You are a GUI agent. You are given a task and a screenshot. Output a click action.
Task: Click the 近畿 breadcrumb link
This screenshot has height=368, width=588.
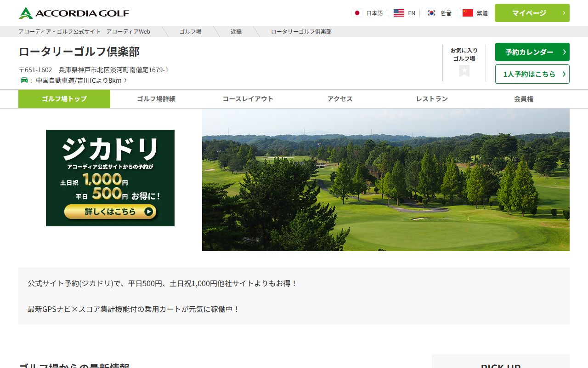tap(236, 31)
